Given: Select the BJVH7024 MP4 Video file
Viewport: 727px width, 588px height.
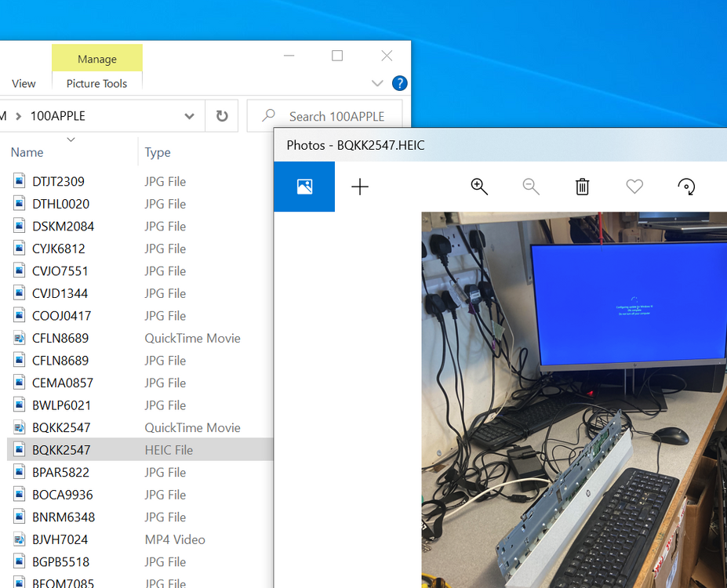Looking at the screenshot, I should (140, 539).
